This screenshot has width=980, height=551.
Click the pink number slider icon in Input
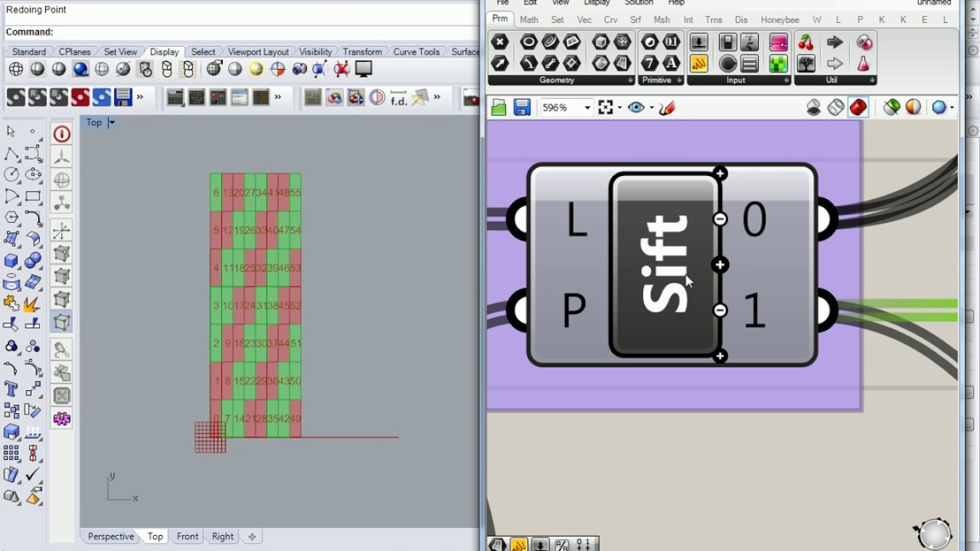click(x=779, y=43)
